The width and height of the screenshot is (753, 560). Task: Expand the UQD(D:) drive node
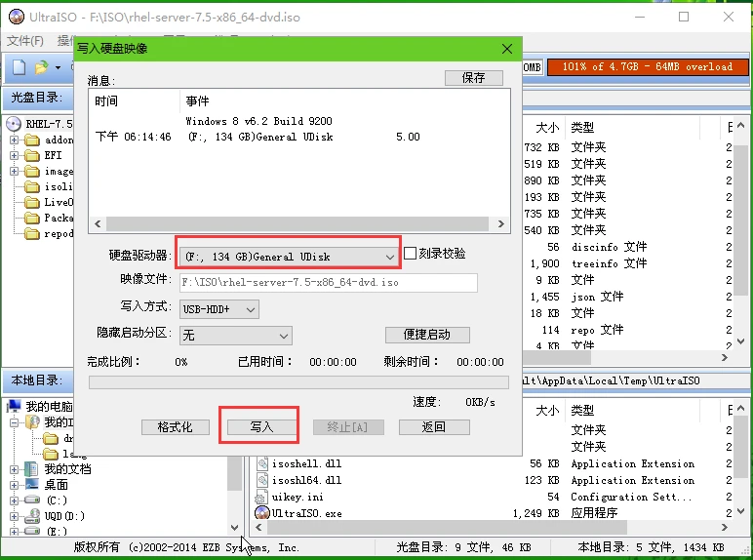click(x=14, y=516)
